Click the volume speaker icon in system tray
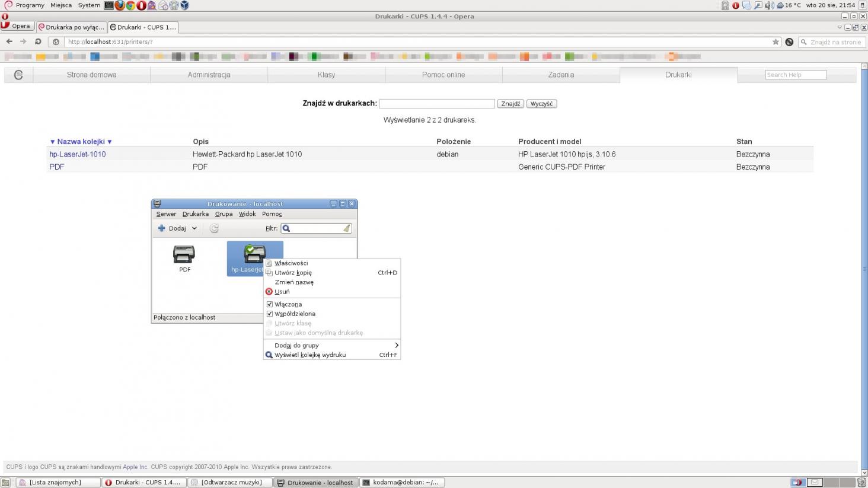This screenshot has height=488, width=868. [769, 5]
